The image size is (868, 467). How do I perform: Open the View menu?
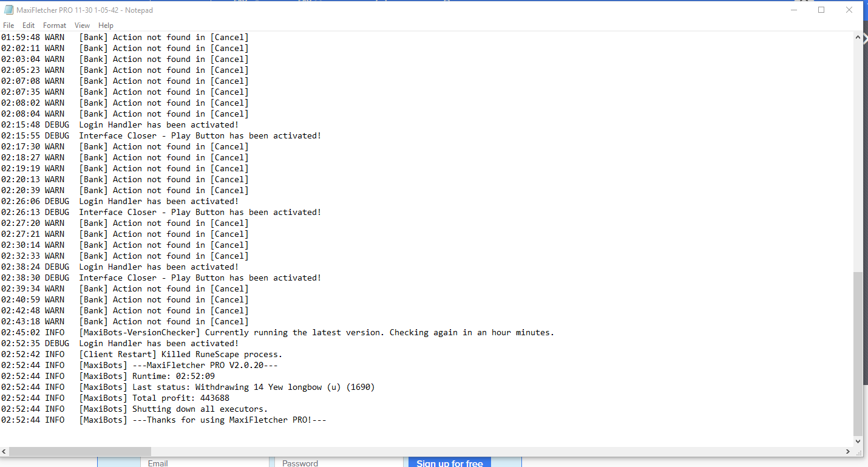coord(82,26)
